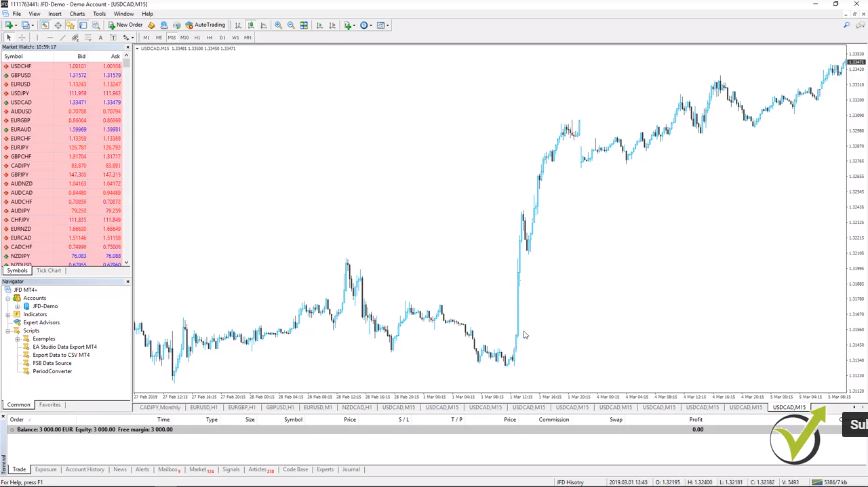Open the MetaEditor yellow book icon

click(152, 25)
